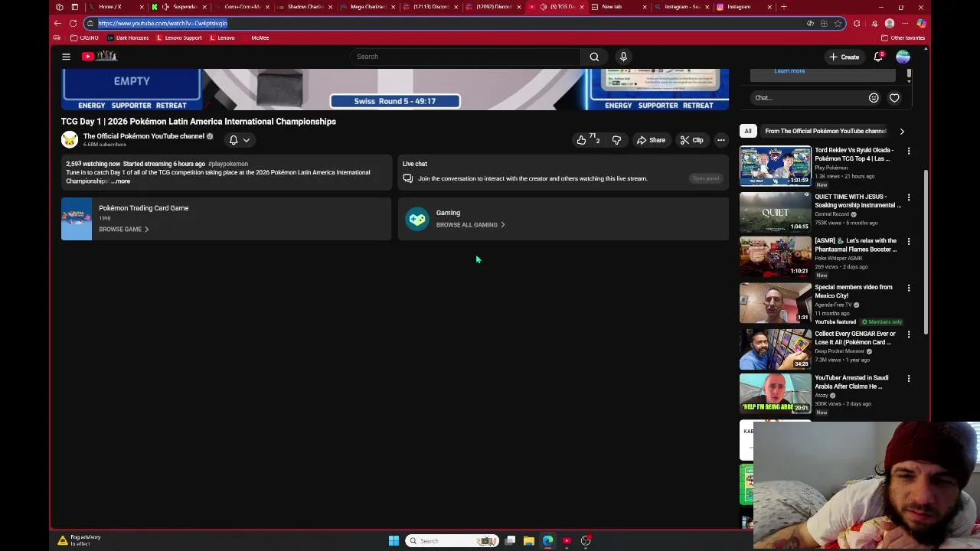Switch to Mega Charizard browser tab
The height and width of the screenshot is (551, 980).
(367, 7)
